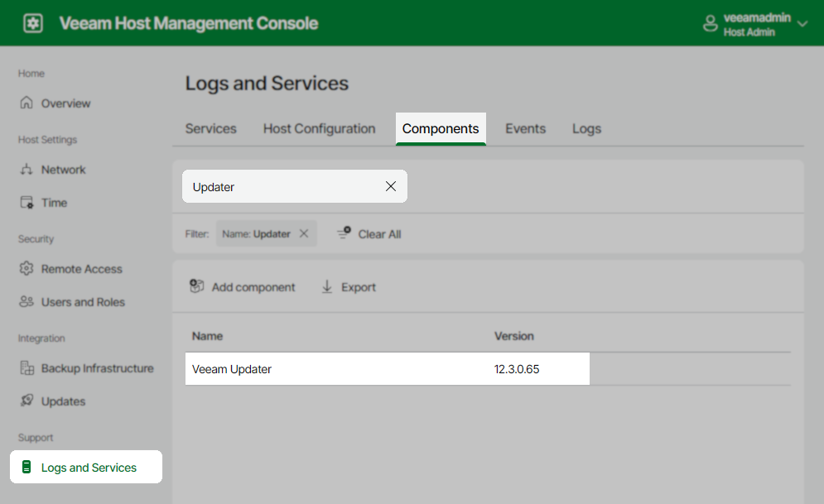Click the Users and Roles icon
The image size is (824, 504).
pos(27,301)
